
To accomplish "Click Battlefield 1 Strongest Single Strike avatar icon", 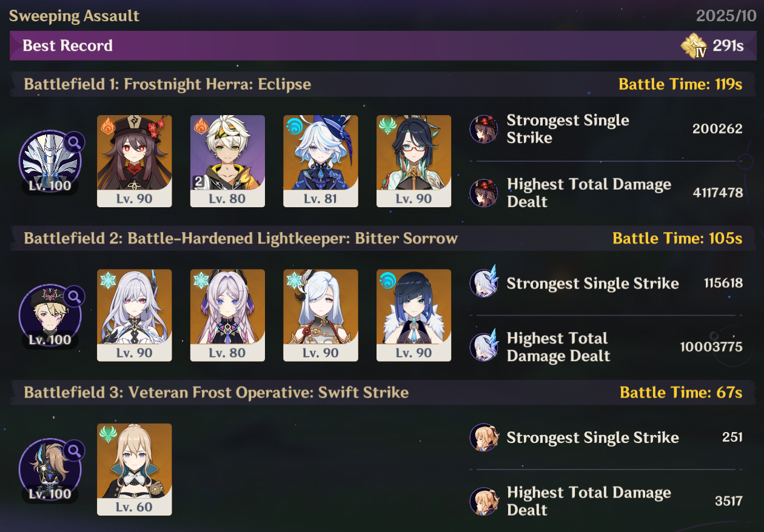I will (484, 129).
